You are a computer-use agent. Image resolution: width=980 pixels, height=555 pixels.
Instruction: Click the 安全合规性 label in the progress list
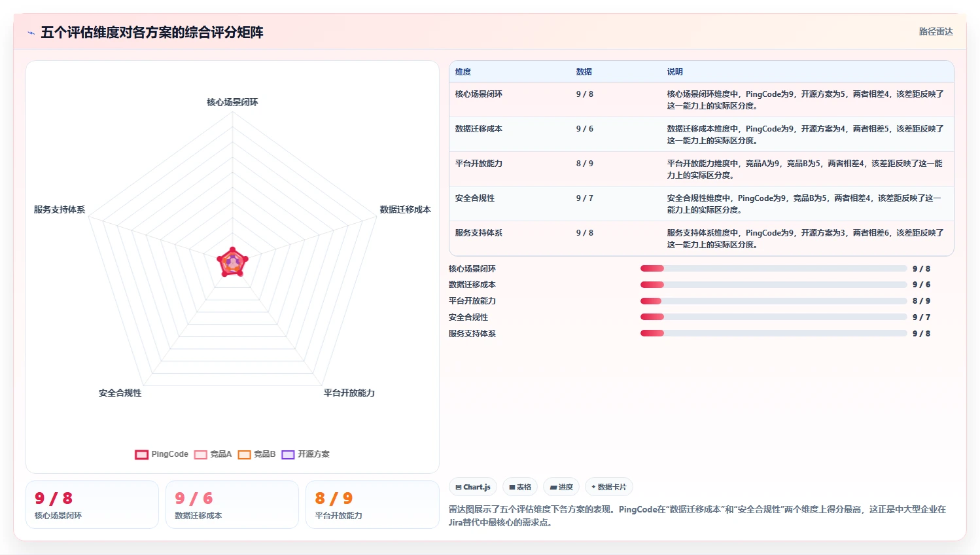[468, 317]
